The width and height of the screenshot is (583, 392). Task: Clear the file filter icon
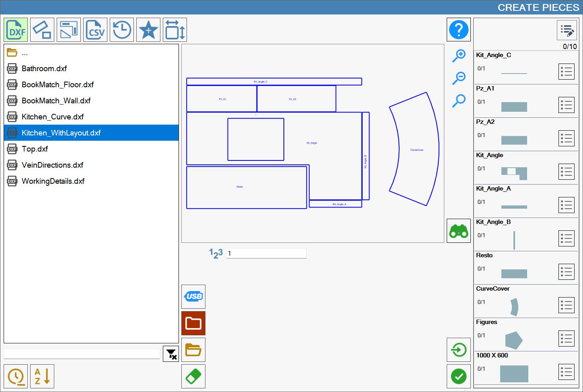[171, 354]
